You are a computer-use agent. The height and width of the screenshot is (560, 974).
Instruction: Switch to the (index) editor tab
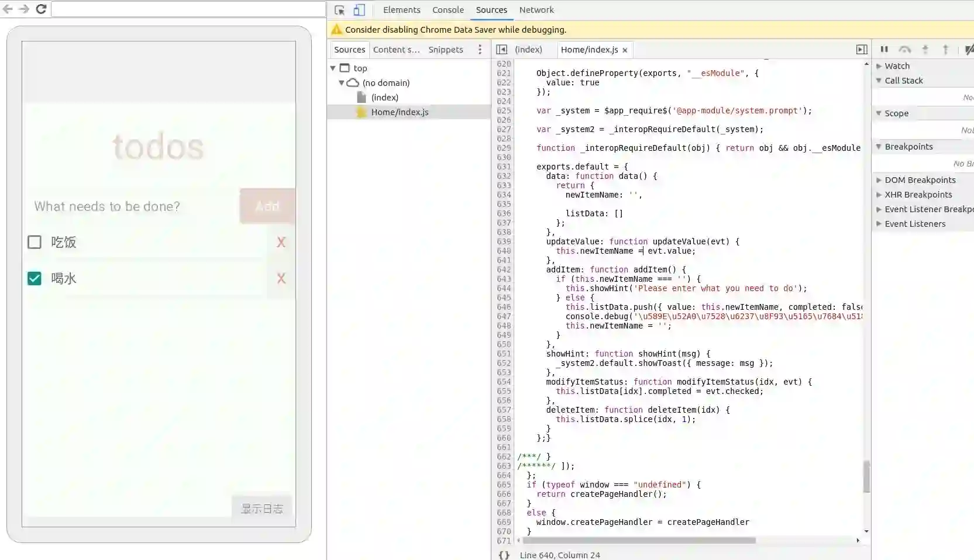[529, 50]
